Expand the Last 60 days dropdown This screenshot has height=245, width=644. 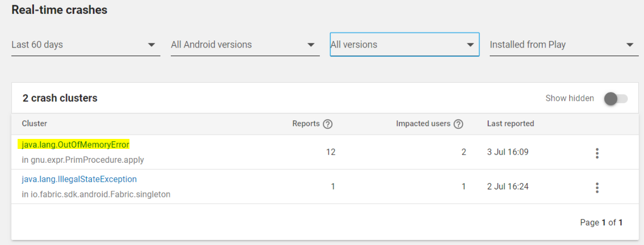86,45
